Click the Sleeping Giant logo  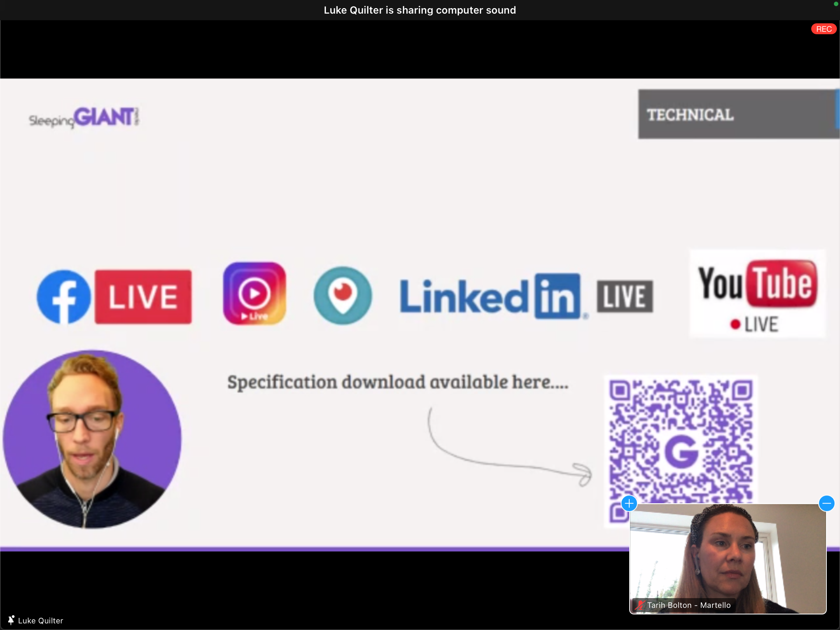(x=84, y=117)
